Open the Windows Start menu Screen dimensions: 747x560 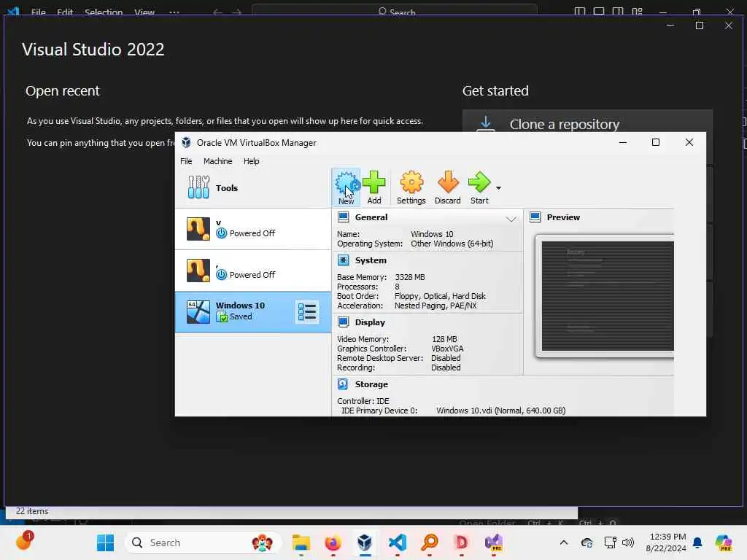coord(105,542)
